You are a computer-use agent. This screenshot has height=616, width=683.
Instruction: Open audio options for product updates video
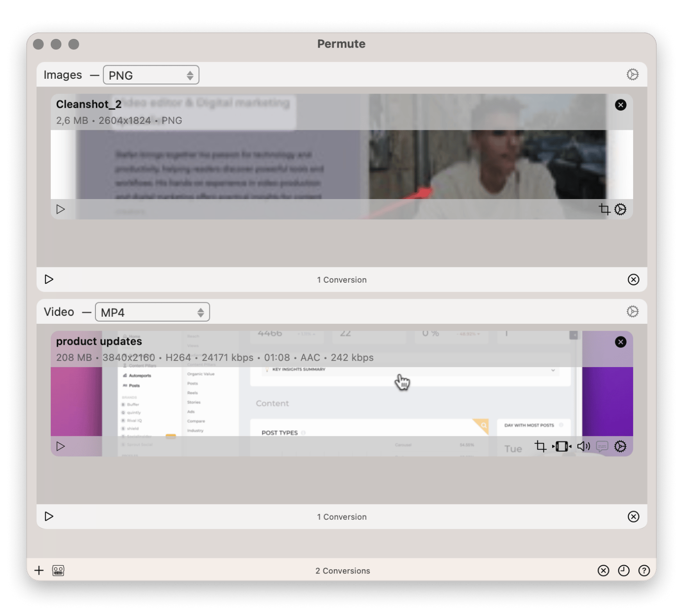pyautogui.click(x=584, y=446)
